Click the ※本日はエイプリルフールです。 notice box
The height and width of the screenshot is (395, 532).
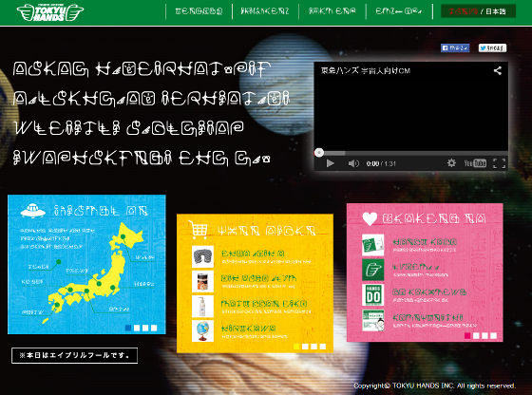[75, 355]
